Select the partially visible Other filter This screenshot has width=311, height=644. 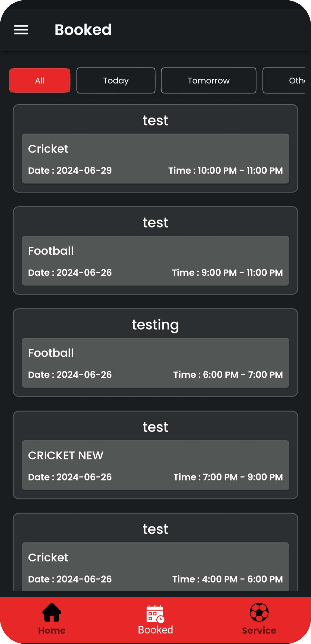pos(288,80)
